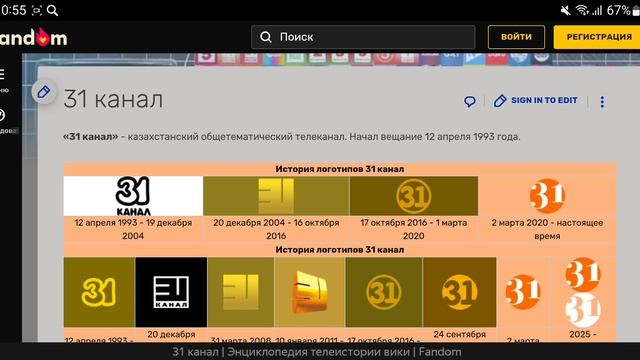The width and height of the screenshot is (640, 360).
Task: Open the Fandom logo home link
Action: point(33,38)
